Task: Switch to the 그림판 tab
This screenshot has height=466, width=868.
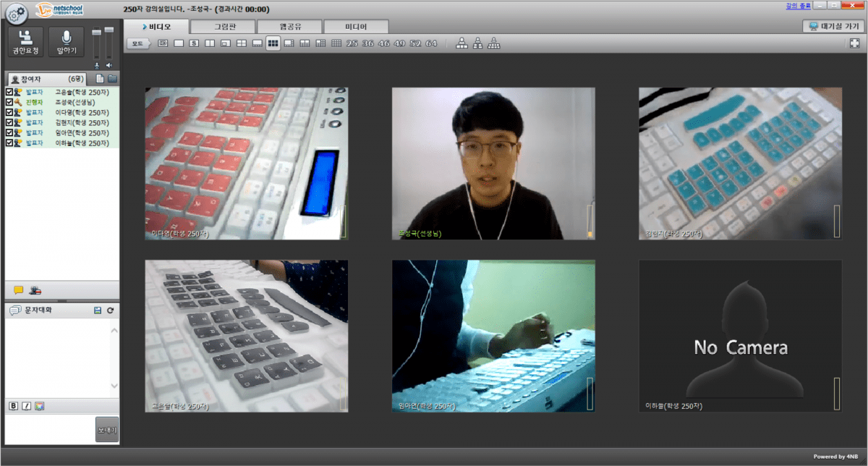Action: (224, 27)
